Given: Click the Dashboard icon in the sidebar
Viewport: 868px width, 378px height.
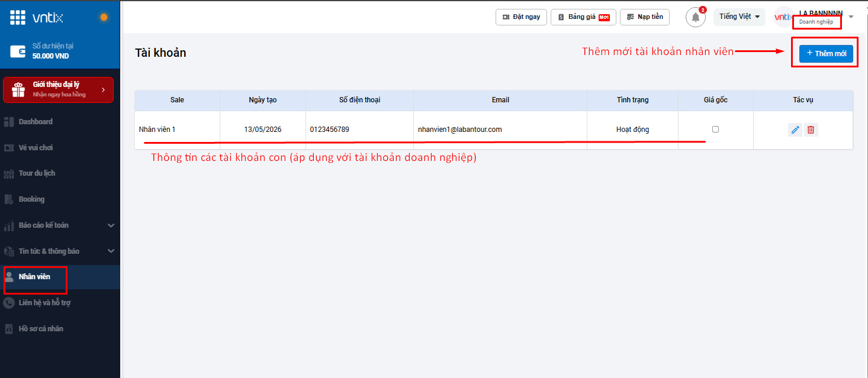Looking at the screenshot, I should click(x=9, y=122).
